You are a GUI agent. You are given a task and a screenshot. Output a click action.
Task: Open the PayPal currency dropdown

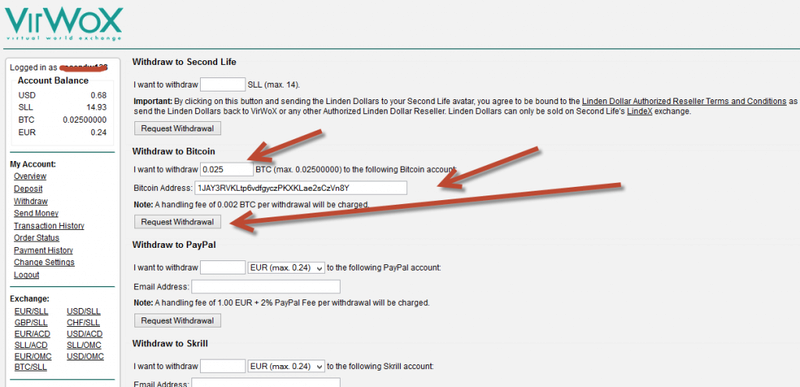(x=286, y=268)
